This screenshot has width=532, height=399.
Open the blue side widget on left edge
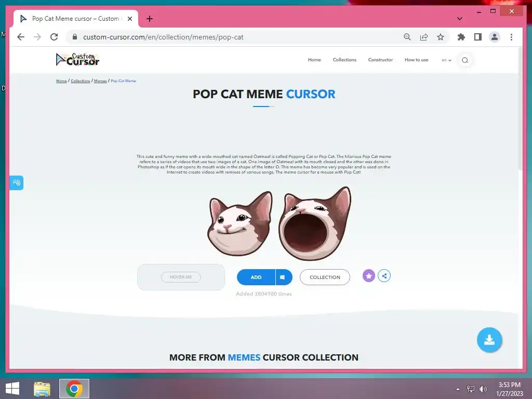click(16, 183)
